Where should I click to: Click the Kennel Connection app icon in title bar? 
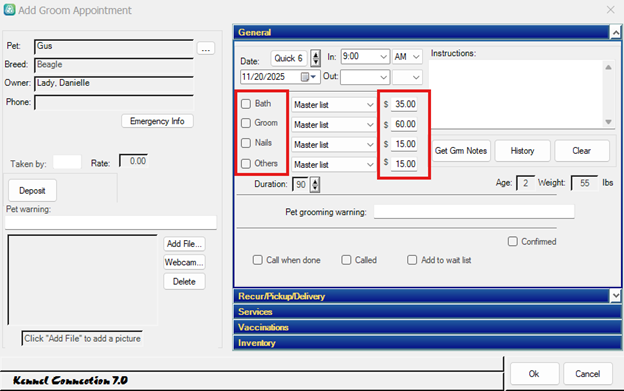(x=10, y=10)
